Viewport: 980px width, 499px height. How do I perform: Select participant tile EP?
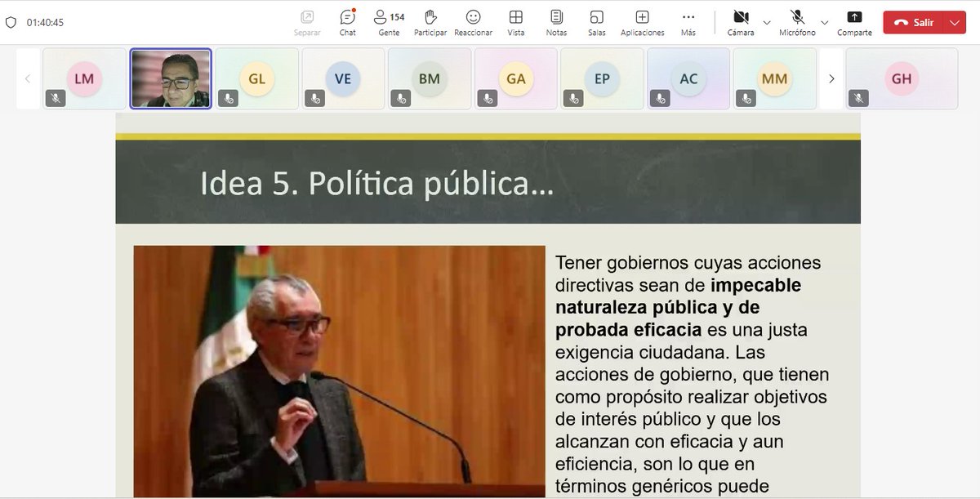coord(602,78)
